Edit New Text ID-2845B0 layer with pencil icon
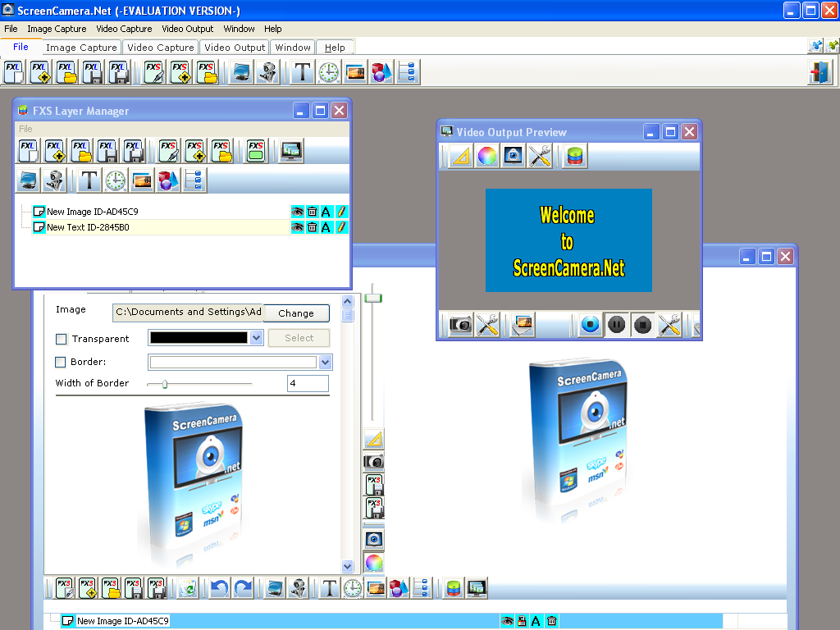 pyautogui.click(x=340, y=227)
